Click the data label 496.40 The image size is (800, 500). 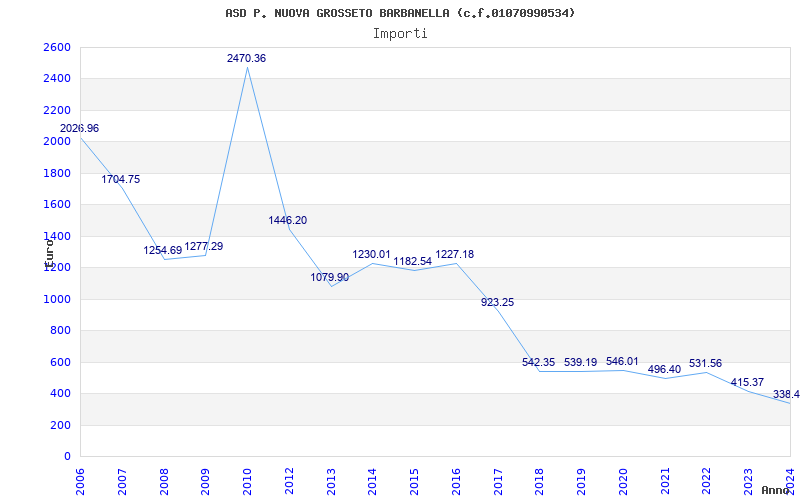click(x=664, y=369)
